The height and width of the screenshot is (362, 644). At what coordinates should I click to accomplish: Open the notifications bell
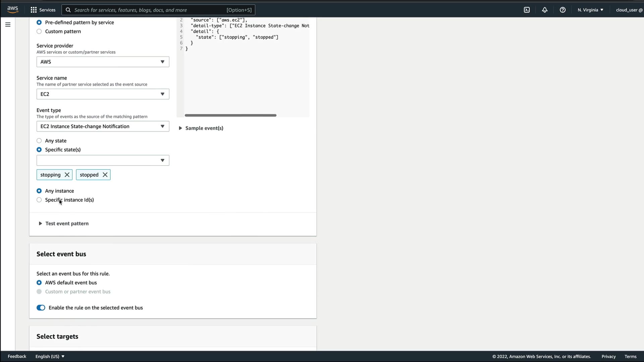[545, 10]
